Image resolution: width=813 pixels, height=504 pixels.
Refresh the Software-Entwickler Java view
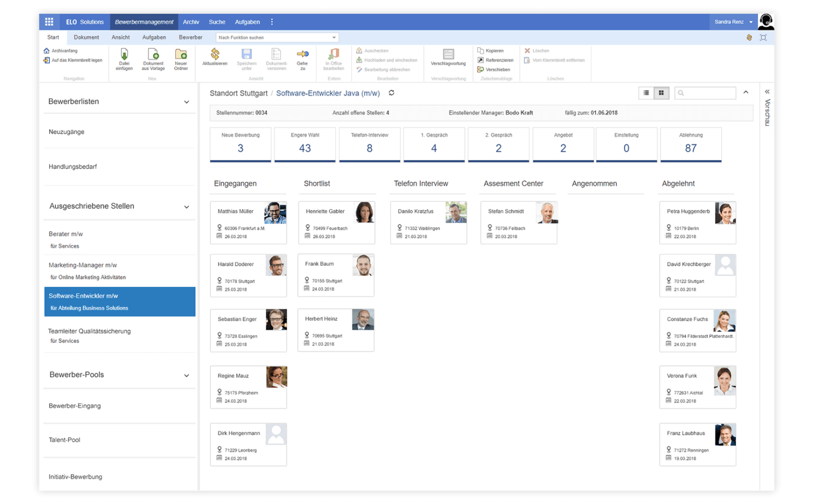pyautogui.click(x=392, y=93)
